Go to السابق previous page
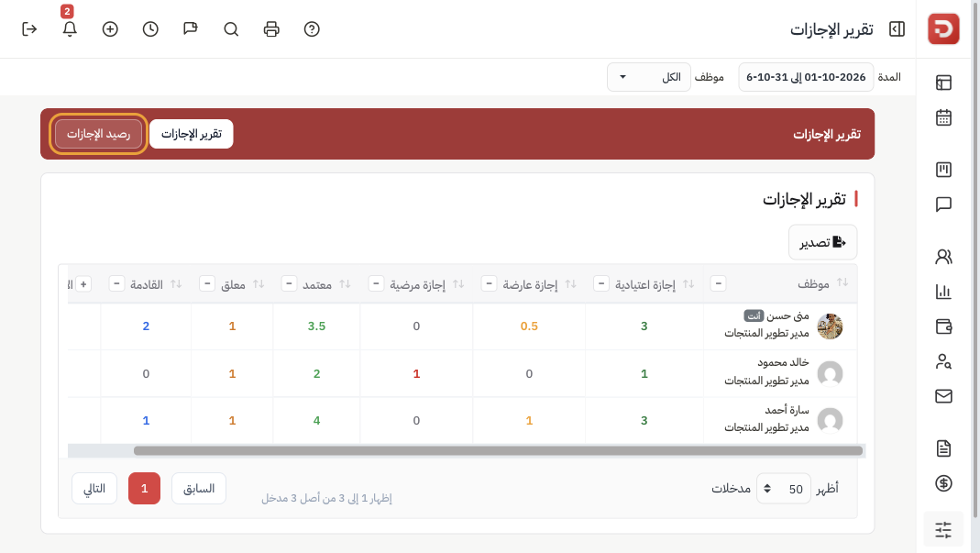The height and width of the screenshot is (553, 980). 199,489
